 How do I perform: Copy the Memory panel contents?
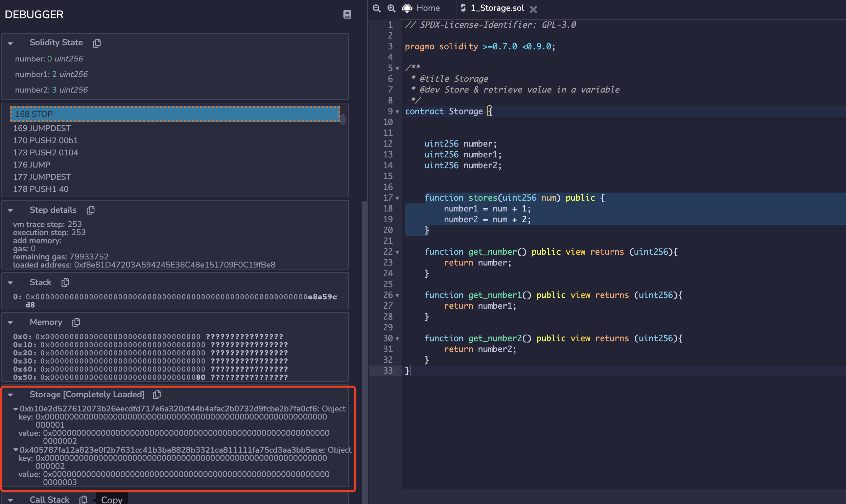click(76, 322)
